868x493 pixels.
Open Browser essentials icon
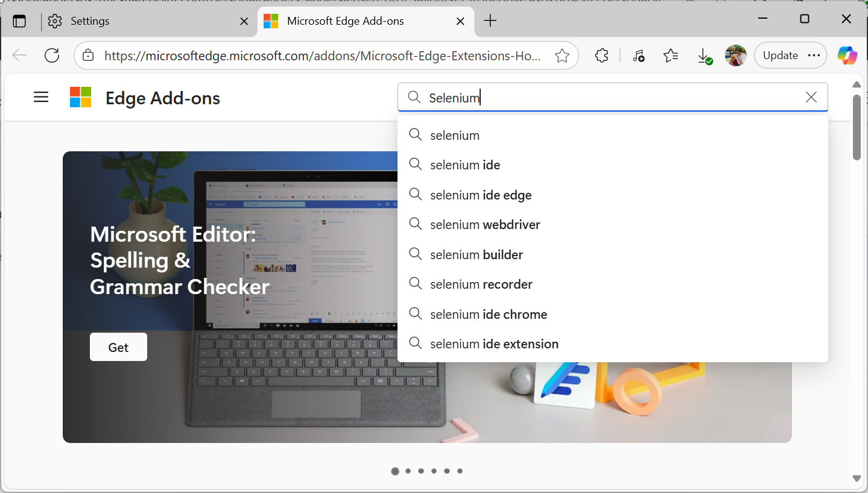pyautogui.click(x=638, y=55)
